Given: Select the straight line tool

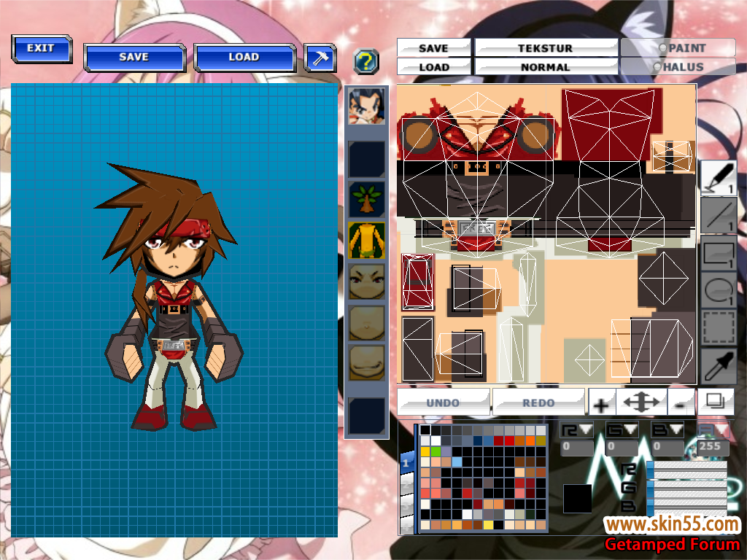Looking at the screenshot, I should (x=719, y=215).
